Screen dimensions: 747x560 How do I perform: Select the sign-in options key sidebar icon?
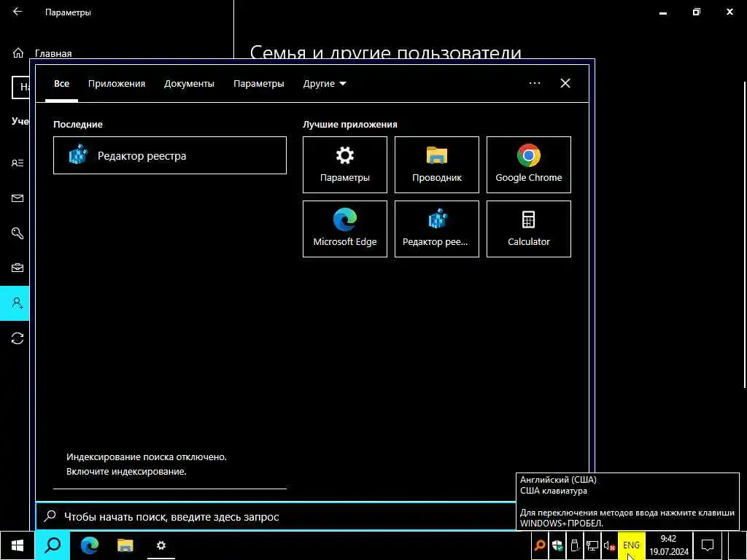click(x=18, y=233)
